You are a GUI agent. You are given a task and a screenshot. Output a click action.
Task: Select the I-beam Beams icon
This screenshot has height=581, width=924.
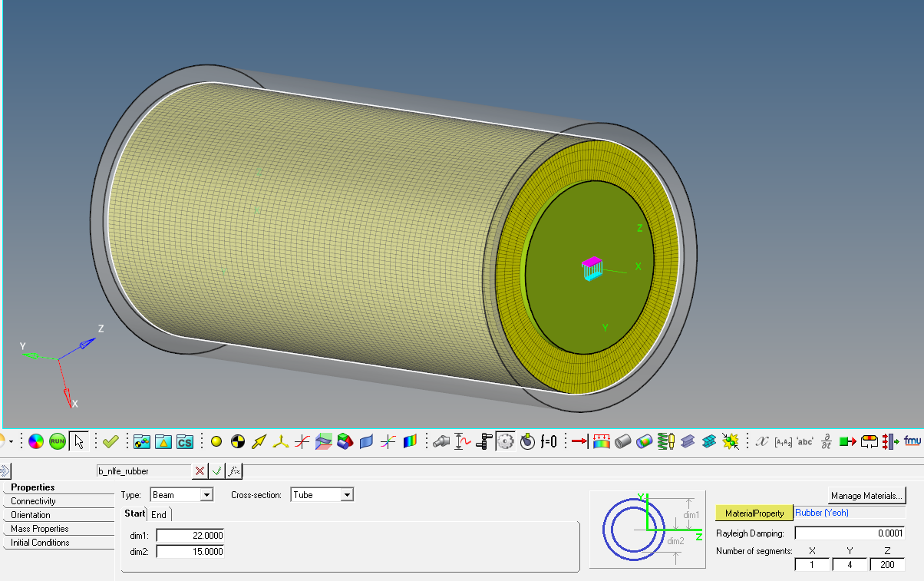point(687,441)
